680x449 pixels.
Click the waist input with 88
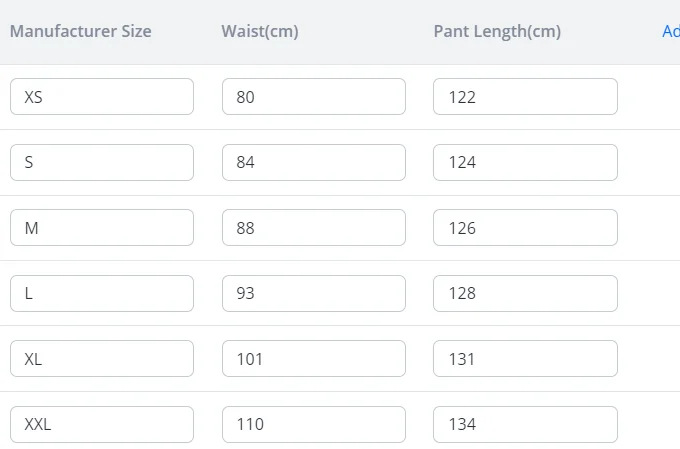[314, 228]
